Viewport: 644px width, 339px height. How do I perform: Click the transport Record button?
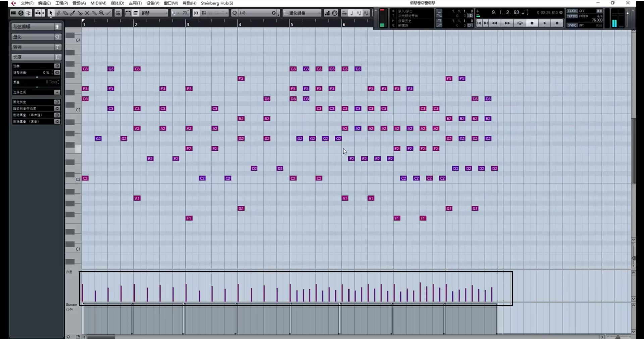click(557, 23)
